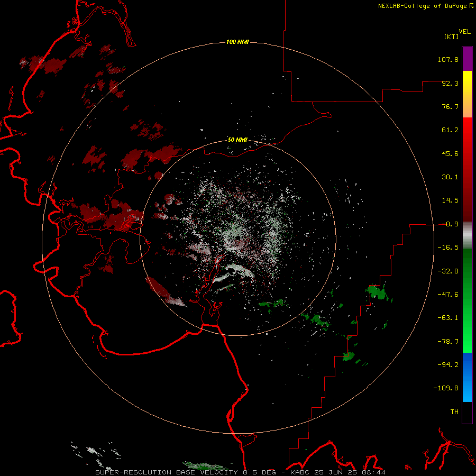Click the logo mark after DuPage text
476x476 pixels.
point(471,5)
